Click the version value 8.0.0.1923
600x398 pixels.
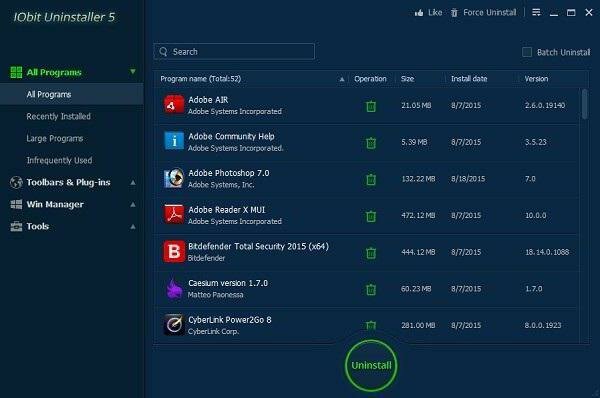click(543, 325)
